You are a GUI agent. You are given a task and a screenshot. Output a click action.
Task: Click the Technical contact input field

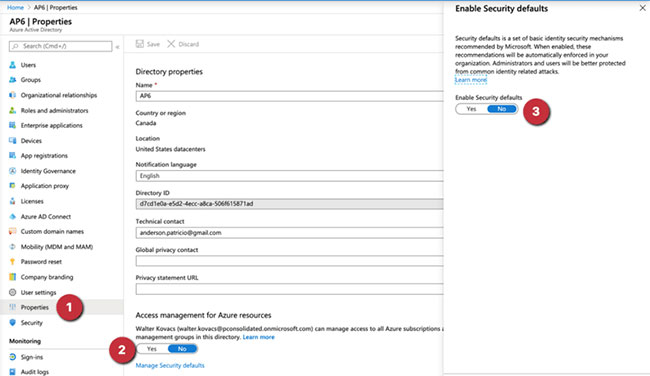289,233
